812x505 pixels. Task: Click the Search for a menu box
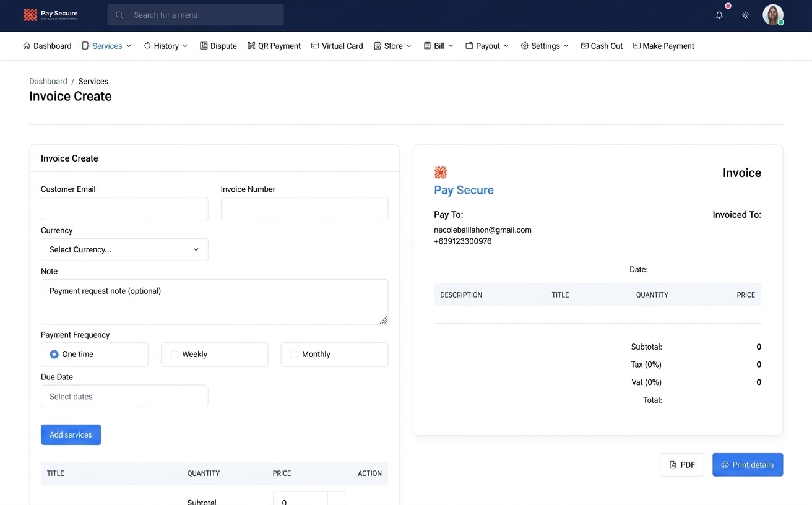pos(196,15)
